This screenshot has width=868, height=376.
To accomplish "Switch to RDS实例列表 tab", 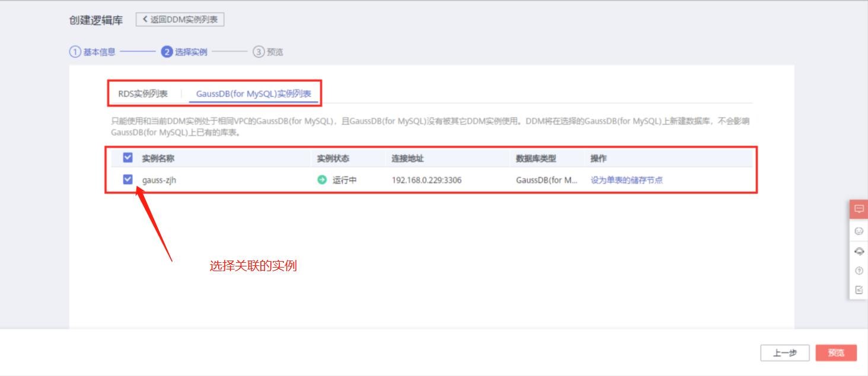I will click(x=143, y=94).
